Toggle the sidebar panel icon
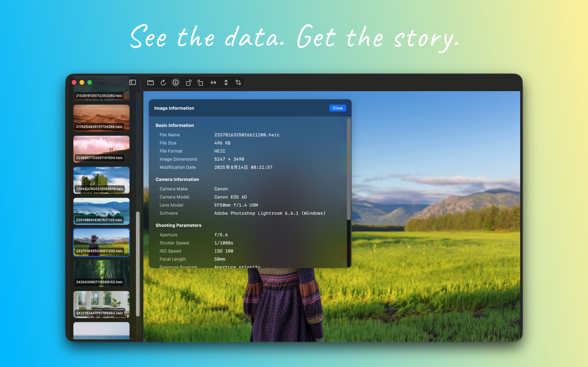This screenshot has width=588, height=367. tap(133, 83)
